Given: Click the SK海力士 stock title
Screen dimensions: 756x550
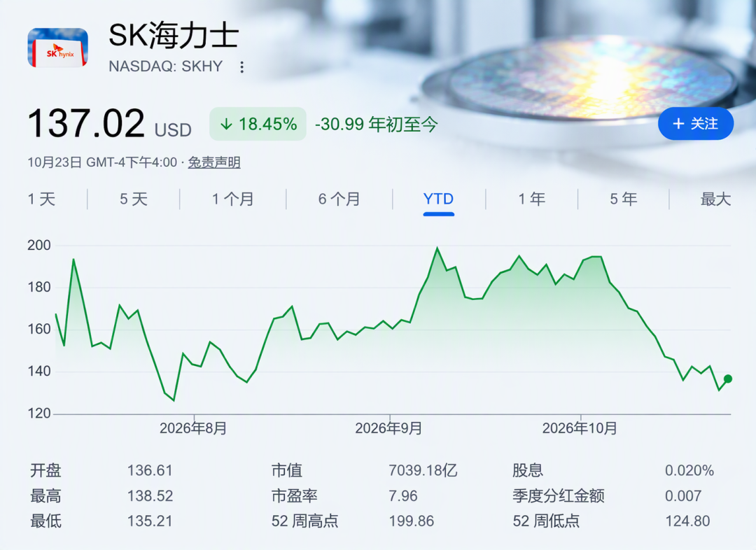Looking at the screenshot, I should click(174, 36).
